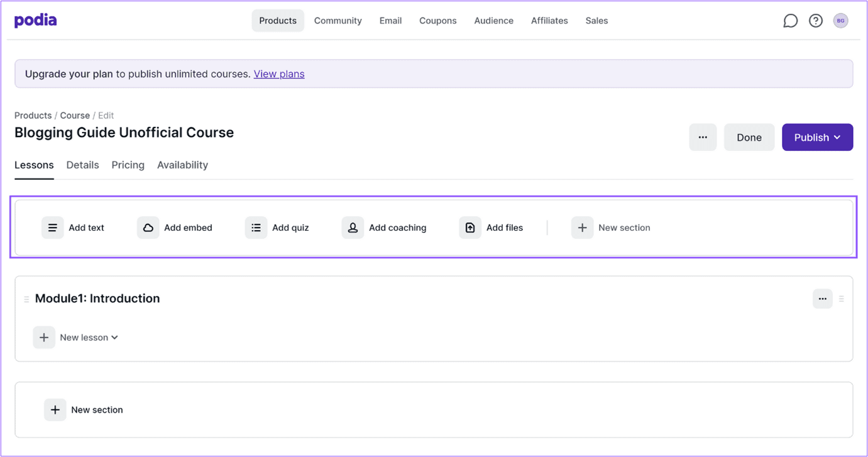Go to the Community nav item
The image size is (868, 457).
tap(338, 21)
